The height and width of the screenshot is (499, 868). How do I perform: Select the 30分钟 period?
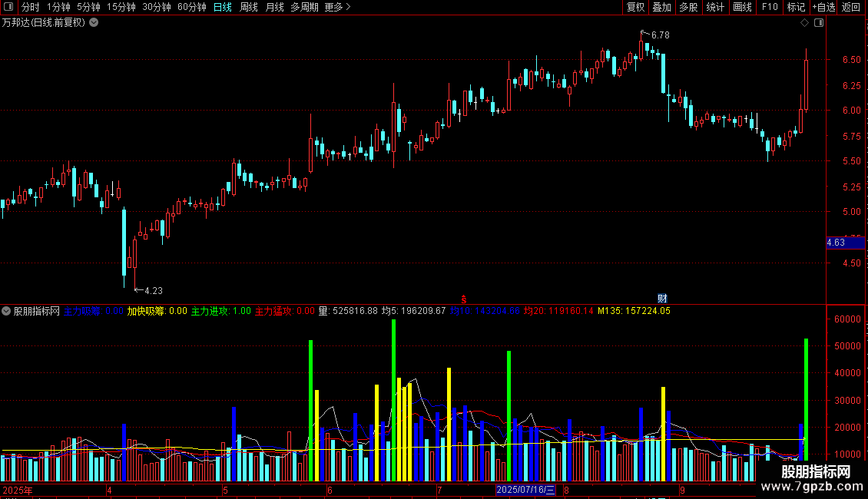[157, 7]
